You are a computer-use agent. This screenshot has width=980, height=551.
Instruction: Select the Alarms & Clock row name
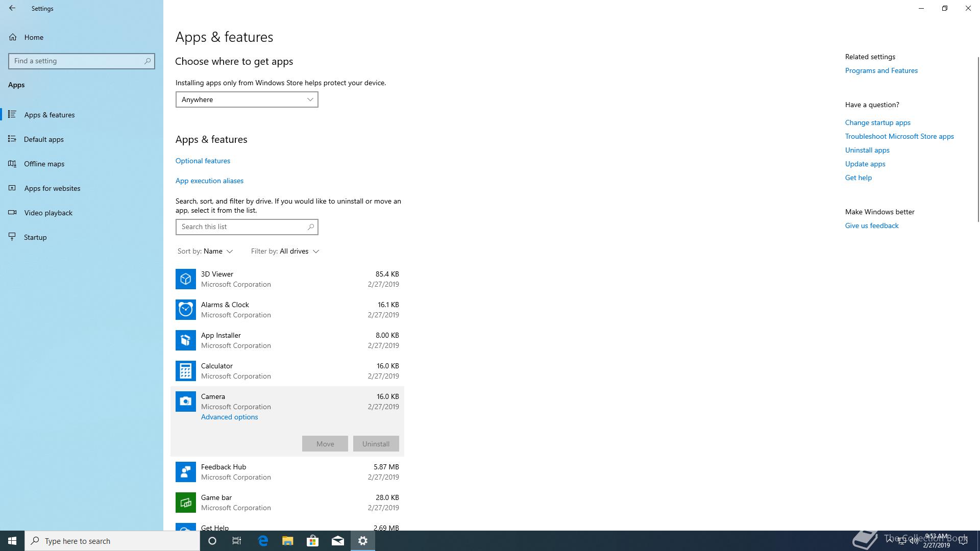225,305
